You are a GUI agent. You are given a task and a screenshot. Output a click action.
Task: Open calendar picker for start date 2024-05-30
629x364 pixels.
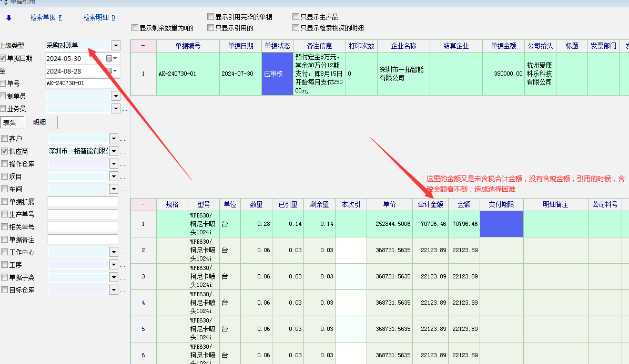[x=110, y=58]
